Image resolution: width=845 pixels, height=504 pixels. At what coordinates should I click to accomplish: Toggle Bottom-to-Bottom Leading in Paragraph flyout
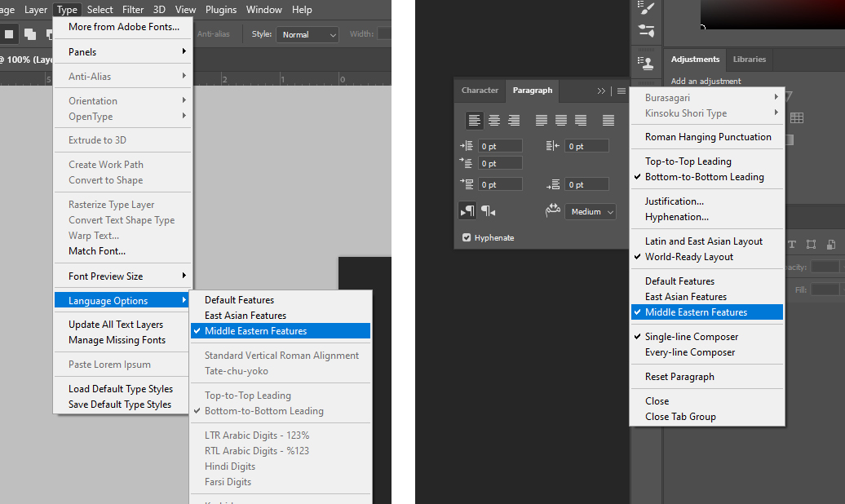[x=707, y=177]
